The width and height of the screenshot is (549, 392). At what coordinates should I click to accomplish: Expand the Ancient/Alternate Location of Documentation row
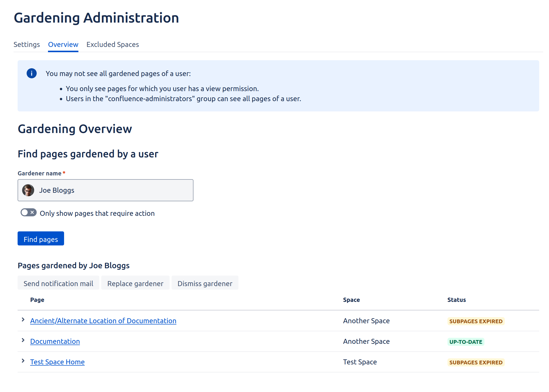coord(23,319)
